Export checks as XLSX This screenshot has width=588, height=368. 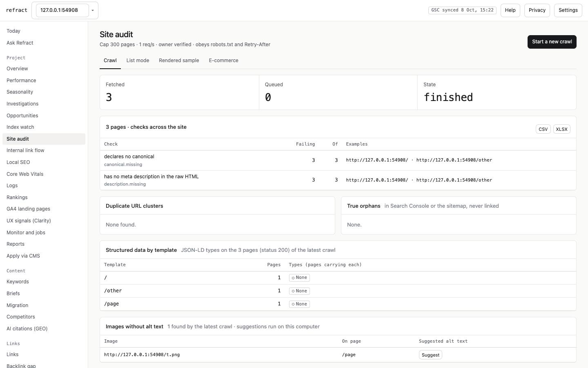click(x=561, y=129)
